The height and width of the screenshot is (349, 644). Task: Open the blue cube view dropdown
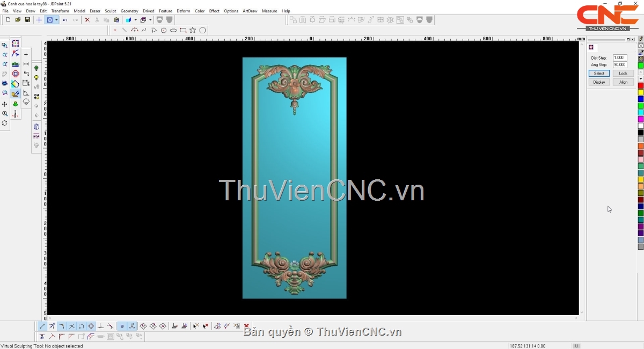[135, 20]
